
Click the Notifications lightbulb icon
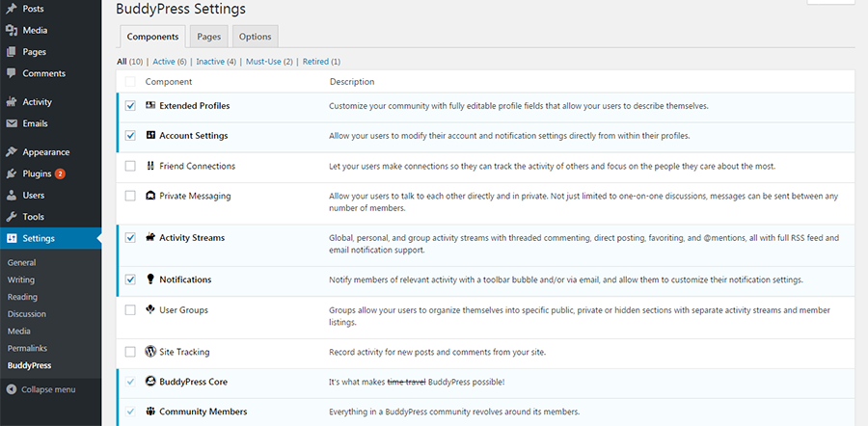click(x=150, y=280)
